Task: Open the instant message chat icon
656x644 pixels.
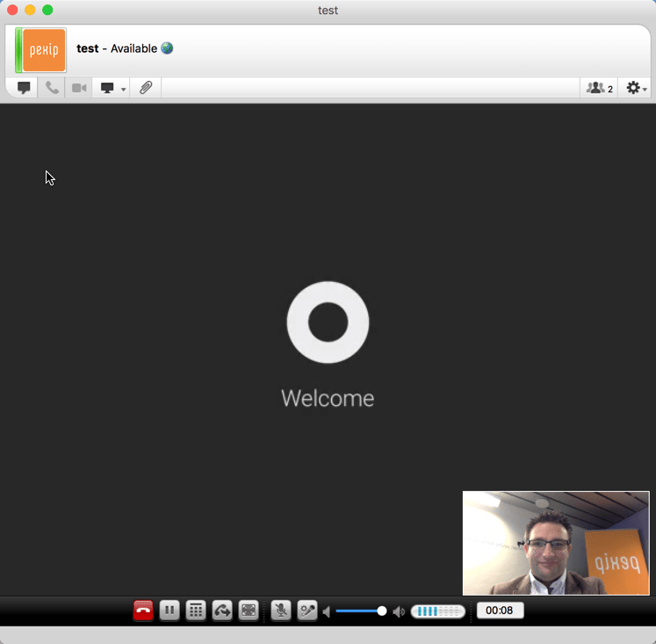Action: tap(24, 88)
